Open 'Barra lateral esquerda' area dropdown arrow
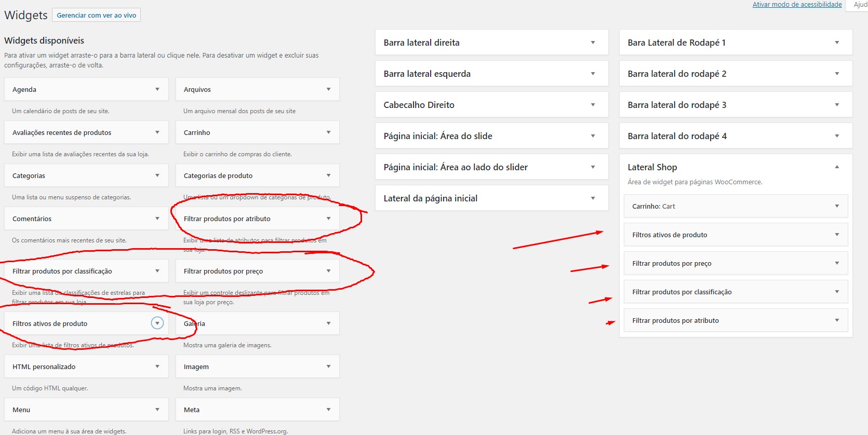This screenshot has width=868, height=435. coord(593,74)
